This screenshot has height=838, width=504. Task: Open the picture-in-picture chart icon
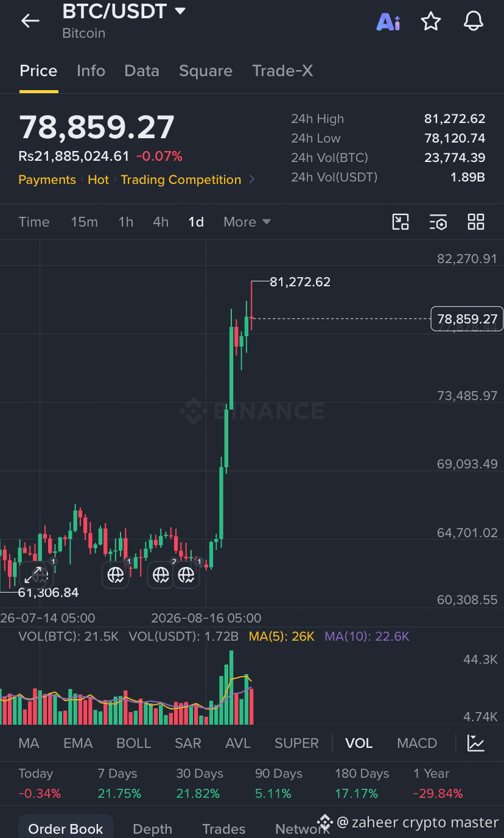(x=401, y=222)
